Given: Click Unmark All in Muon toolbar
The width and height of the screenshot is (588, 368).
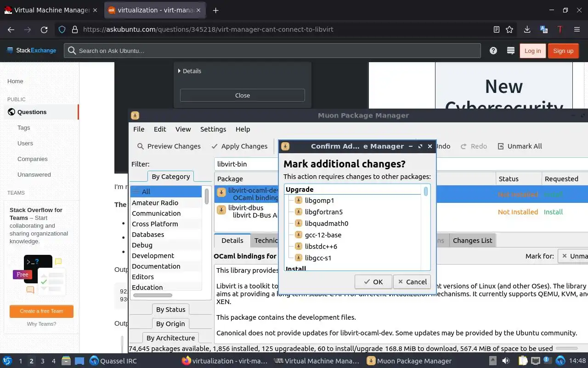Looking at the screenshot, I should 520,146.
